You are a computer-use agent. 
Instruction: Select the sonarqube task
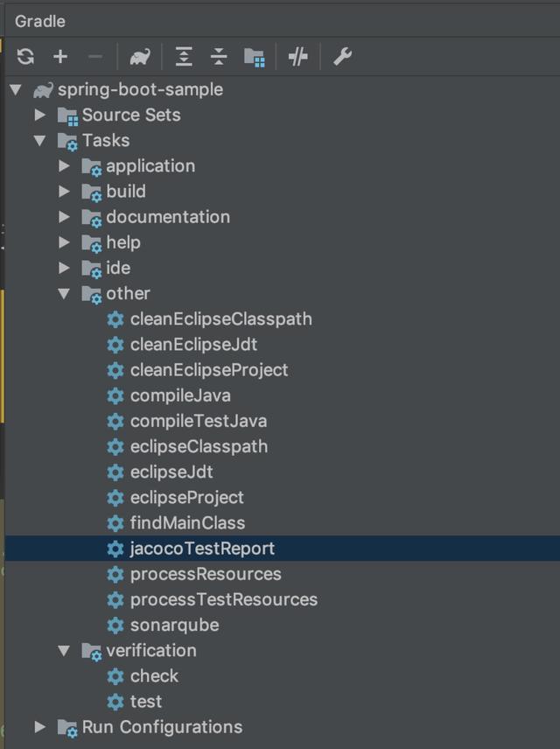[x=174, y=625]
